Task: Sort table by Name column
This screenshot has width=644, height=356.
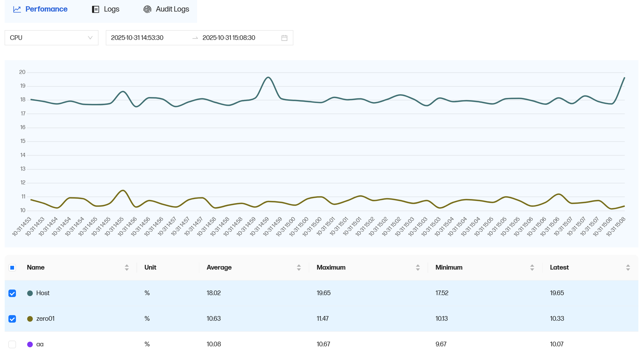Action: [x=126, y=267]
